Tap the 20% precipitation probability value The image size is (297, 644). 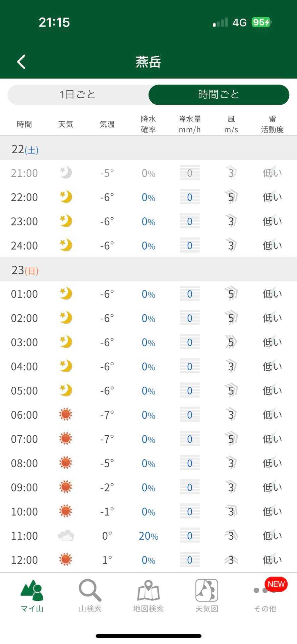click(x=148, y=536)
